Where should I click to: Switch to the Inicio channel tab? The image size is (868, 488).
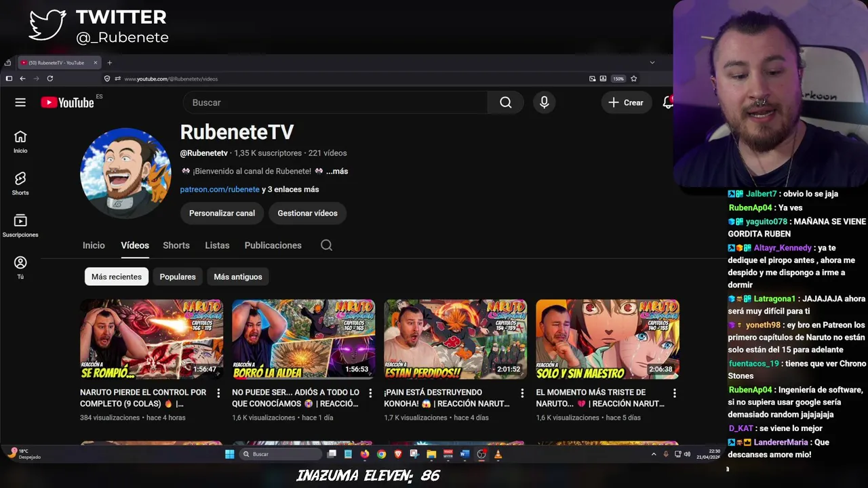pyautogui.click(x=94, y=245)
